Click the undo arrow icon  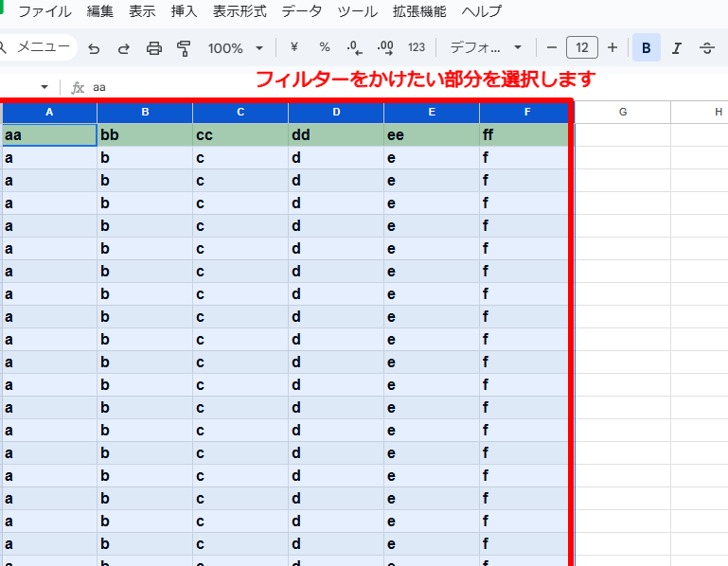point(94,48)
